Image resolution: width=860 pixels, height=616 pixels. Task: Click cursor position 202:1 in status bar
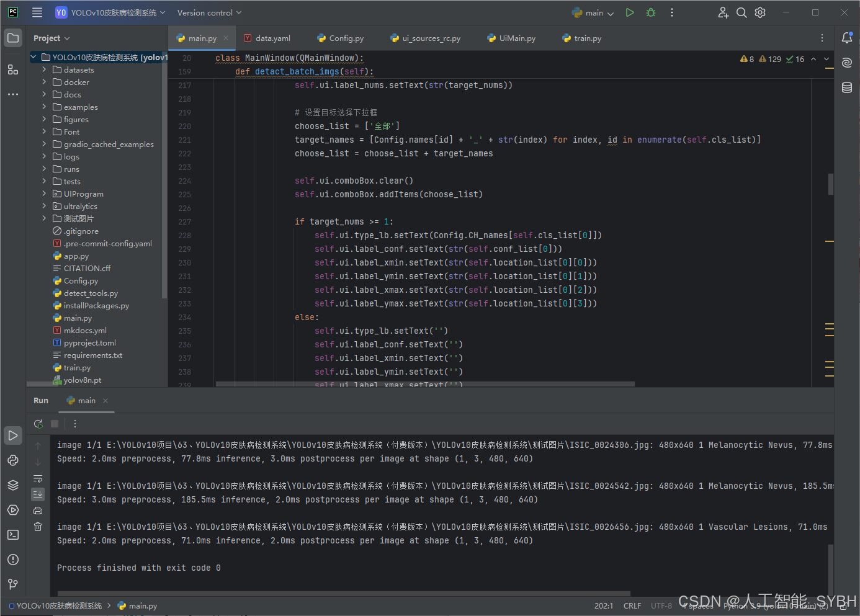coord(604,606)
